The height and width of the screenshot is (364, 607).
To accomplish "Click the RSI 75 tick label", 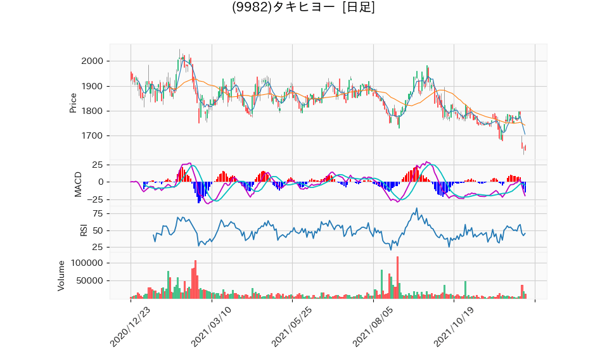I will tap(98, 213).
